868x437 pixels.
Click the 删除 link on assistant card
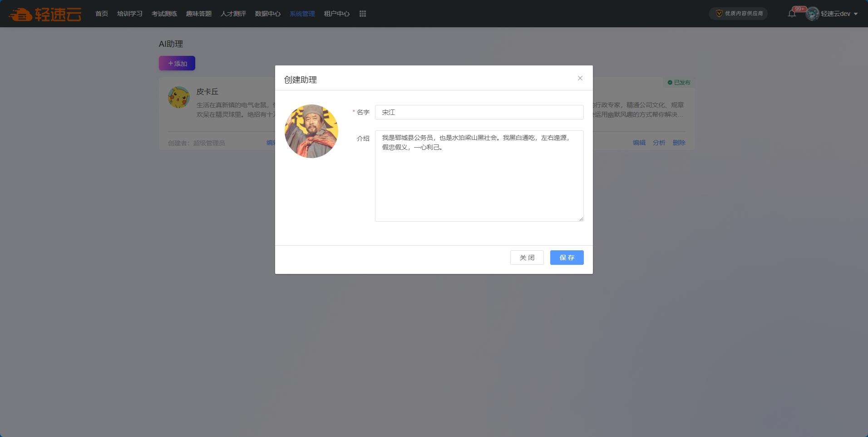coord(679,143)
